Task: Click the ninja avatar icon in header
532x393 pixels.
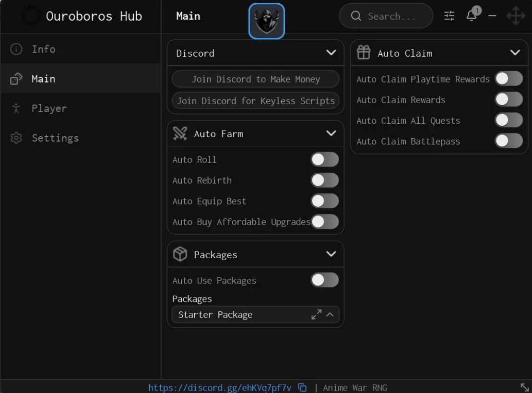Action: [266, 21]
